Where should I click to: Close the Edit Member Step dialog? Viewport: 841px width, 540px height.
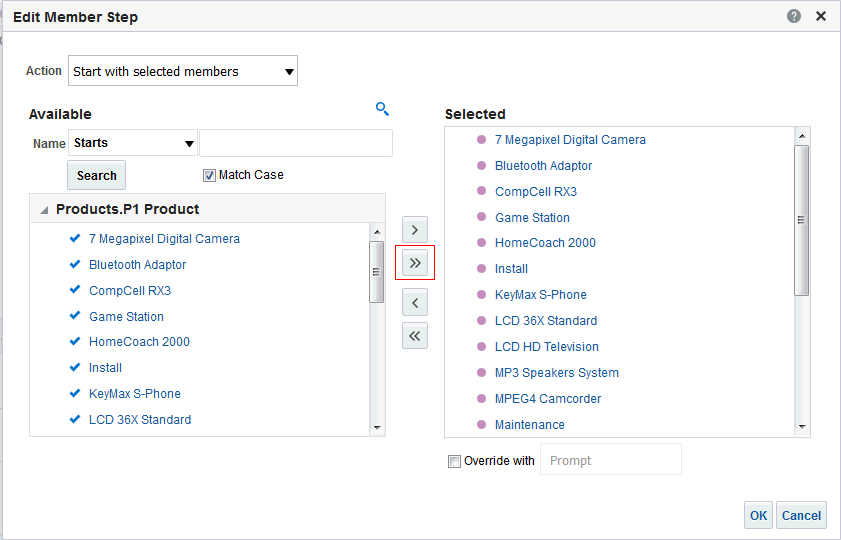821,16
